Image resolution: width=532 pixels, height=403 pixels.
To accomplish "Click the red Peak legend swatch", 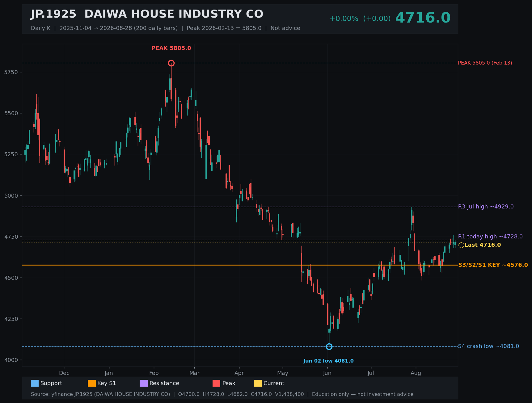I will coord(217,383).
